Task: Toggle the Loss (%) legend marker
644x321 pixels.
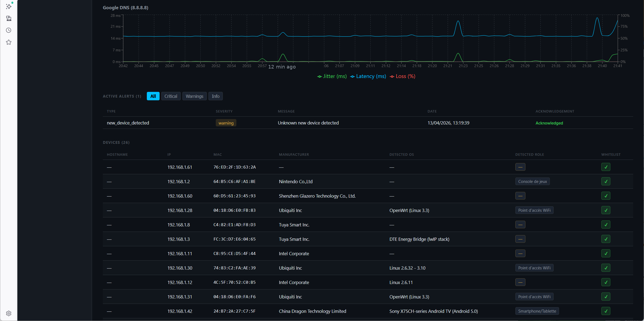Action: pyautogui.click(x=392, y=77)
